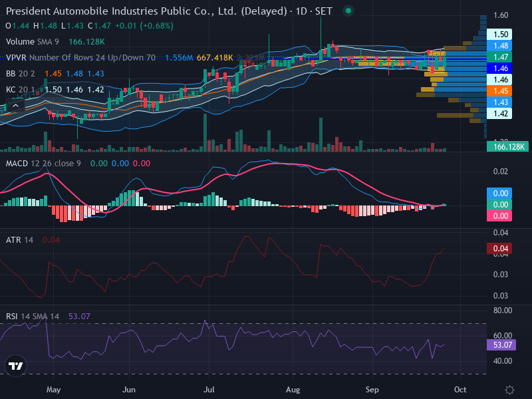Open chart settings gear icon
The width and height of the screenshot is (532, 399).
(x=509, y=390)
